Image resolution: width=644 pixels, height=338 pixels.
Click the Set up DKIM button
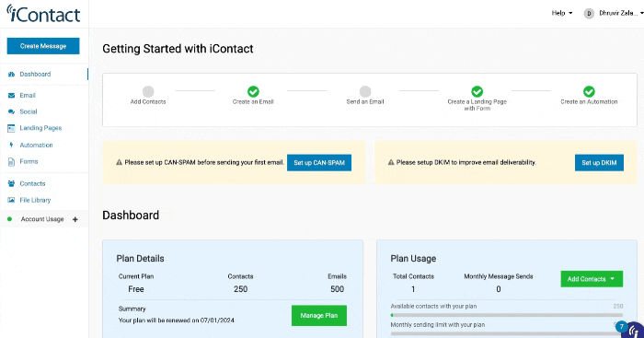tap(599, 163)
